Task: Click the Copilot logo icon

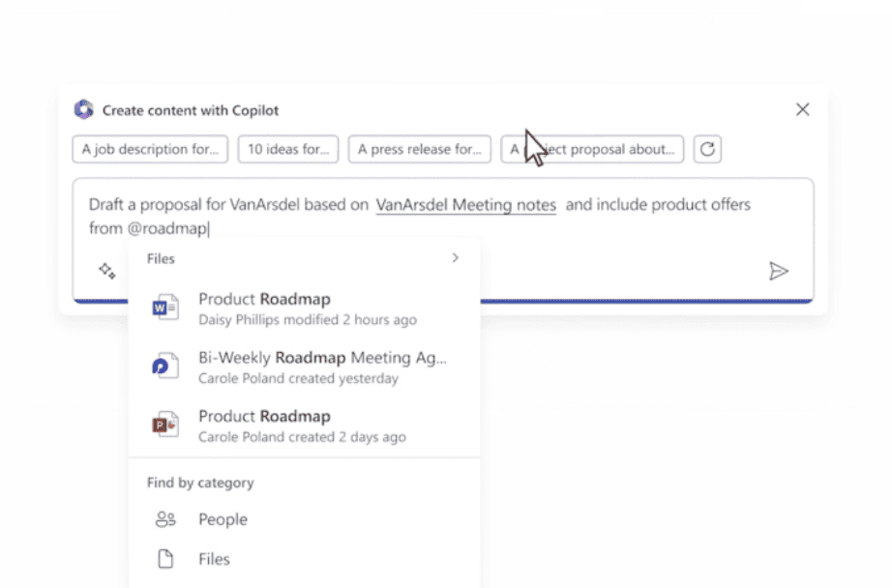Action: click(x=84, y=110)
